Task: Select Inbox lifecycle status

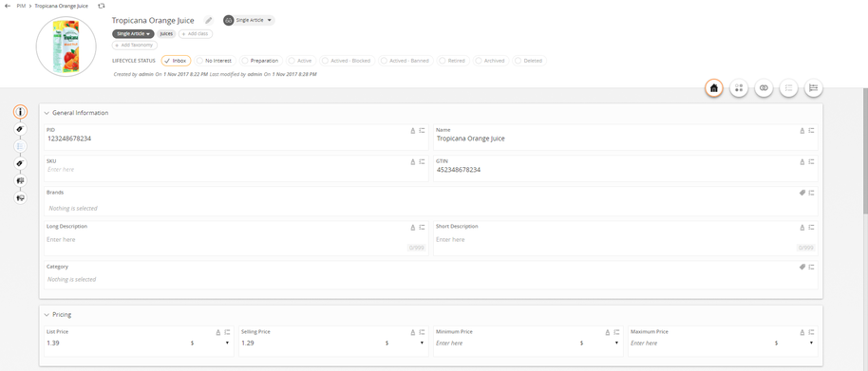Action: [177, 61]
